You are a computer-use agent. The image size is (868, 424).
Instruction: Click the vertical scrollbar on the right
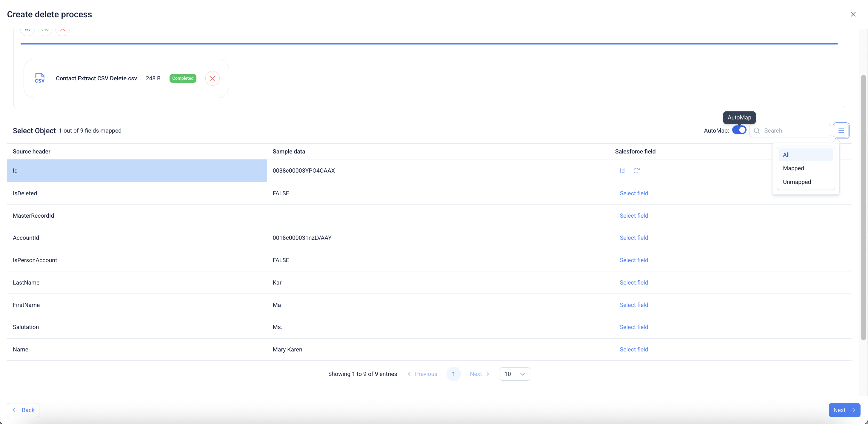(x=863, y=207)
